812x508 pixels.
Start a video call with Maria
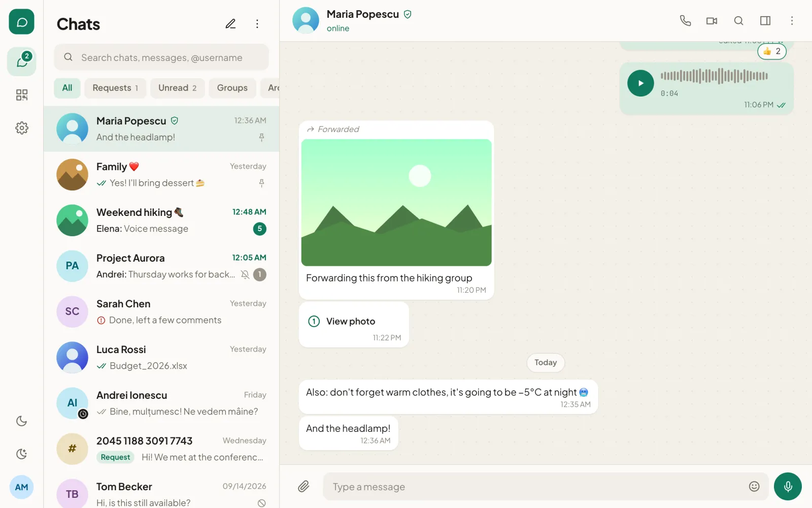coord(712,20)
